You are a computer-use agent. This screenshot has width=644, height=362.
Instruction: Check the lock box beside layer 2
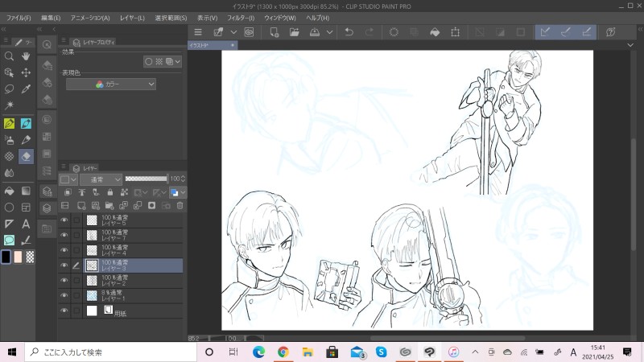pos(77,281)
